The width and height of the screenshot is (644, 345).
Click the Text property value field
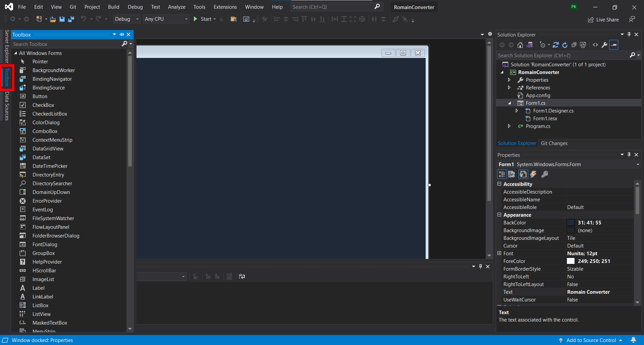click(x=599, y=292)
